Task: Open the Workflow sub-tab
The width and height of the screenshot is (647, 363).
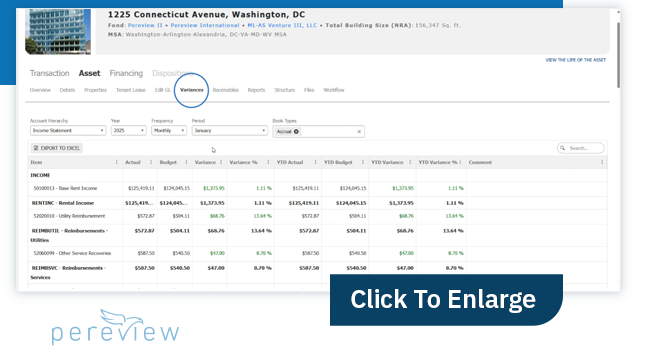Action: click(x=333, y=90)
